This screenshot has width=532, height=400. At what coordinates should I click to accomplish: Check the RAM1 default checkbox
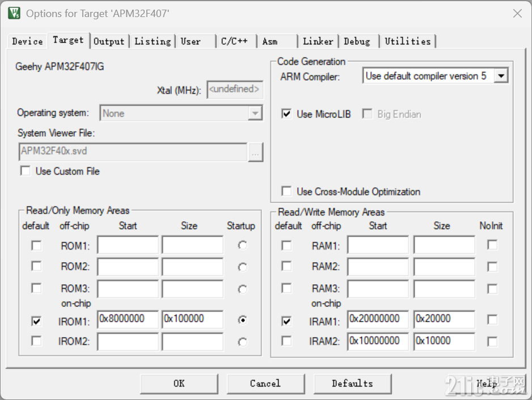click(286, 245)
